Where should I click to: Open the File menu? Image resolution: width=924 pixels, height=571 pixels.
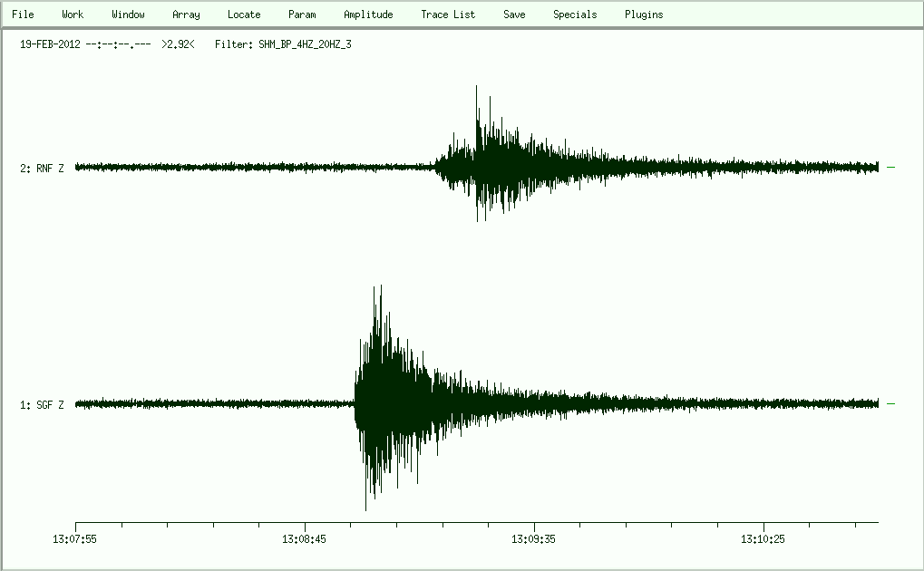(23, 15)
